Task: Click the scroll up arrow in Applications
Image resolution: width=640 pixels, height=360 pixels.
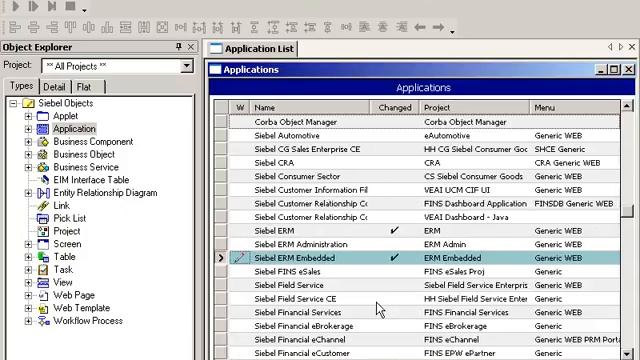Action: point(627,106)
